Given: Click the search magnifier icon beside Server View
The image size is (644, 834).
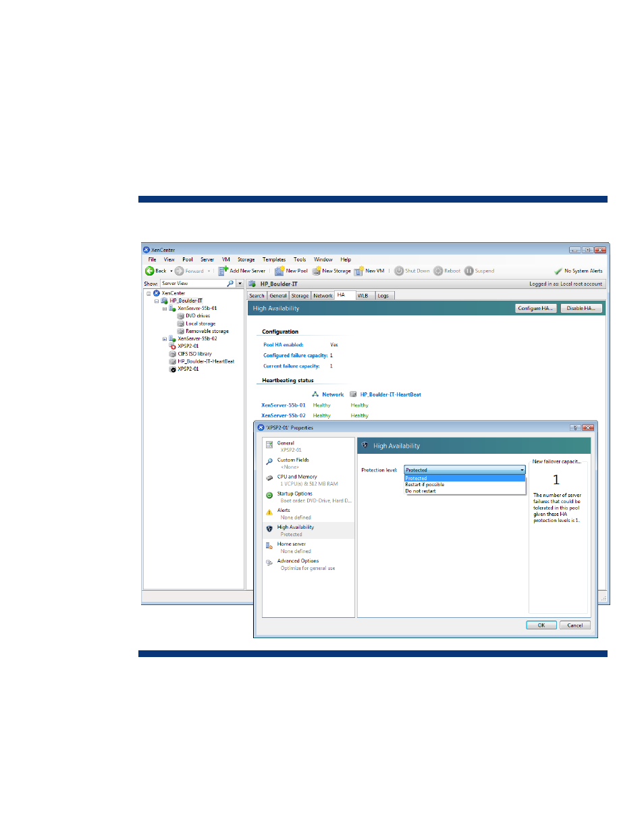Looking at the screenshot, I should [230, 284].
